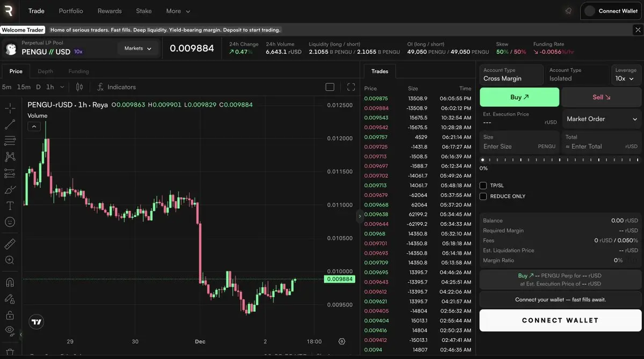Viewport: 644px width, 359px height.
Task: Set the 5m timeframe
Action: (x=6, y=87)
